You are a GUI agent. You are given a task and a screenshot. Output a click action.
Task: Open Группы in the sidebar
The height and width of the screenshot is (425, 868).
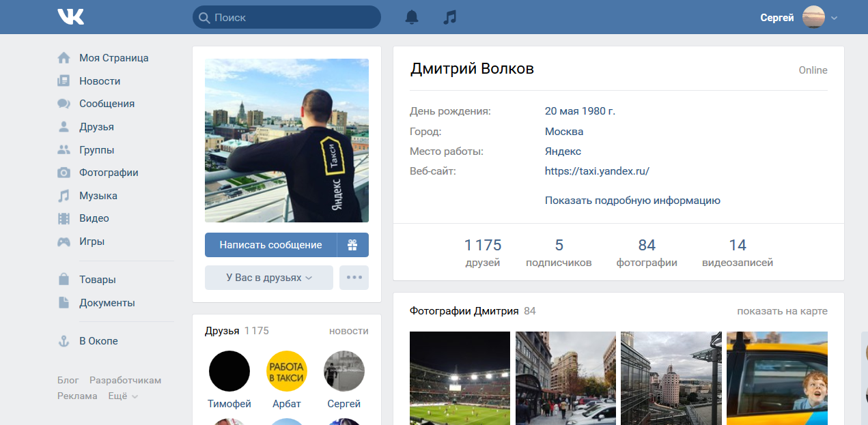point(96,150)
